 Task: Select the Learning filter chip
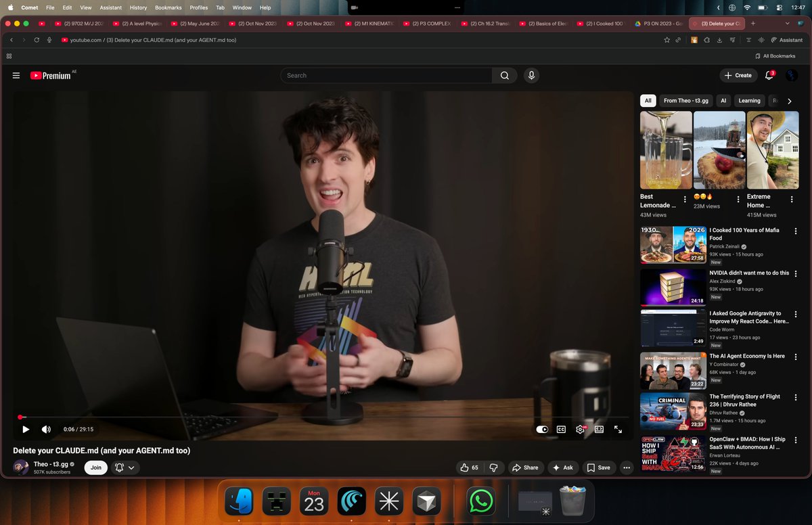coord(749,101)
